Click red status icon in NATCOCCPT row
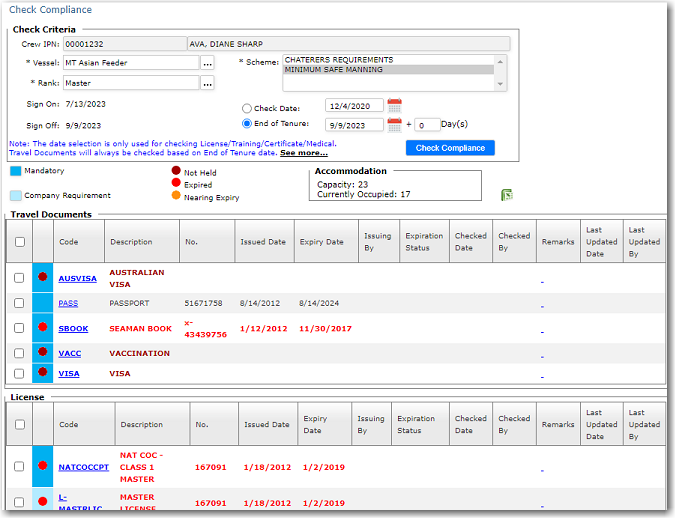675x518 pixels. coord(43,466)
